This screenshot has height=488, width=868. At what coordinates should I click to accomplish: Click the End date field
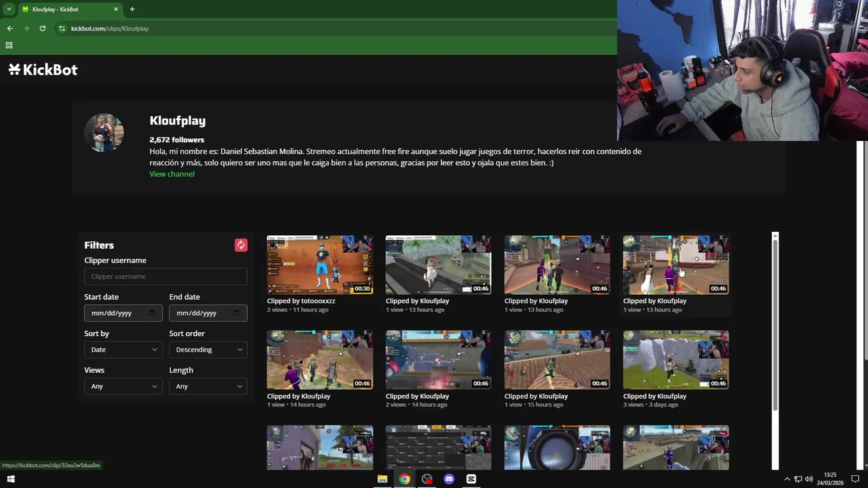[208, 313]
